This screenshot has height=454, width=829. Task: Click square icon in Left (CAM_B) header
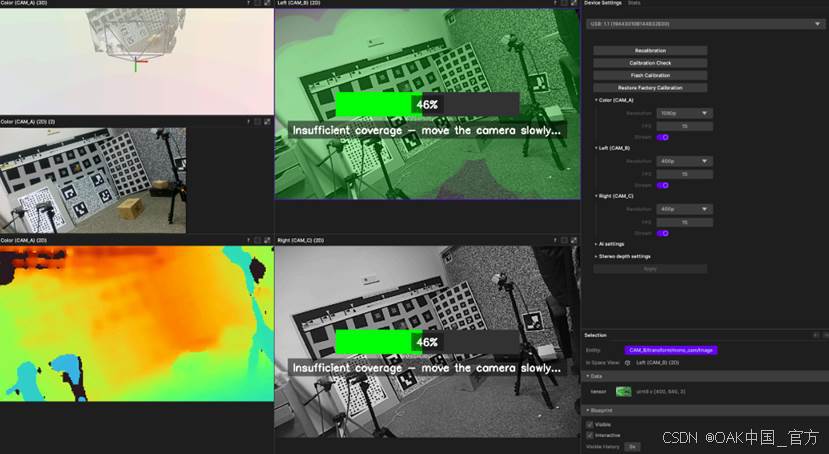coord(565,3)
